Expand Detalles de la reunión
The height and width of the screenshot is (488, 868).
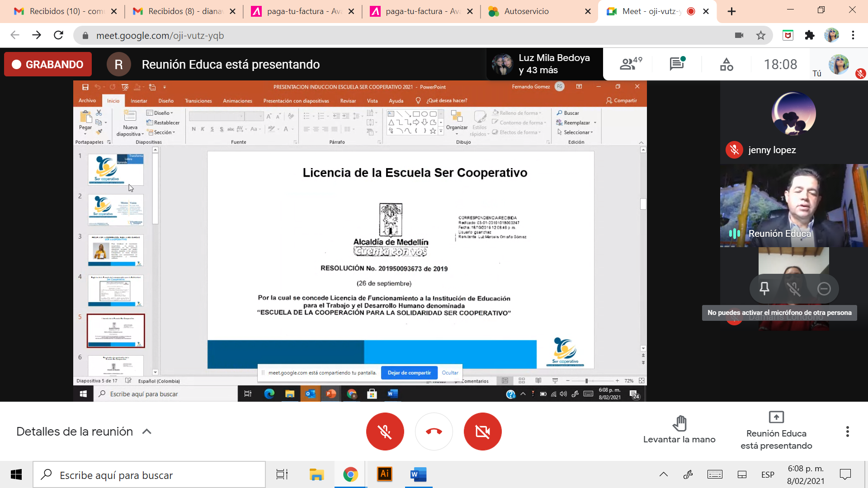[84, 432]
